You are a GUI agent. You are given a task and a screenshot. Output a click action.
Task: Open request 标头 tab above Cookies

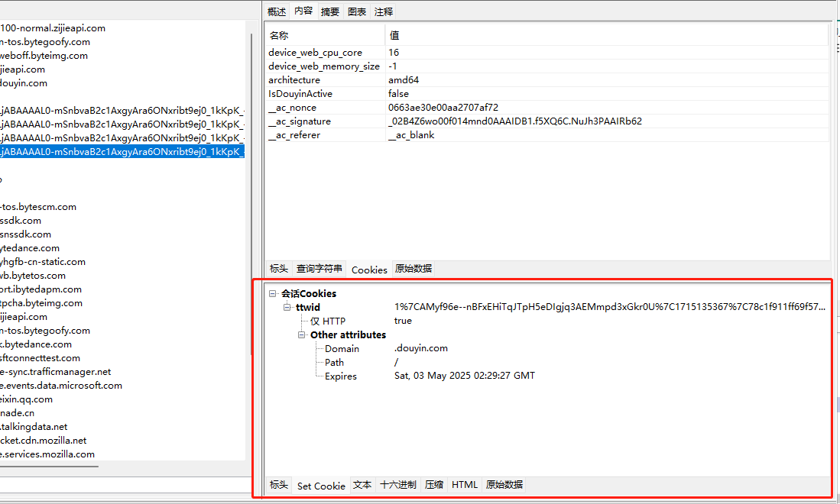pyautogui.click(x=278, y=269)
